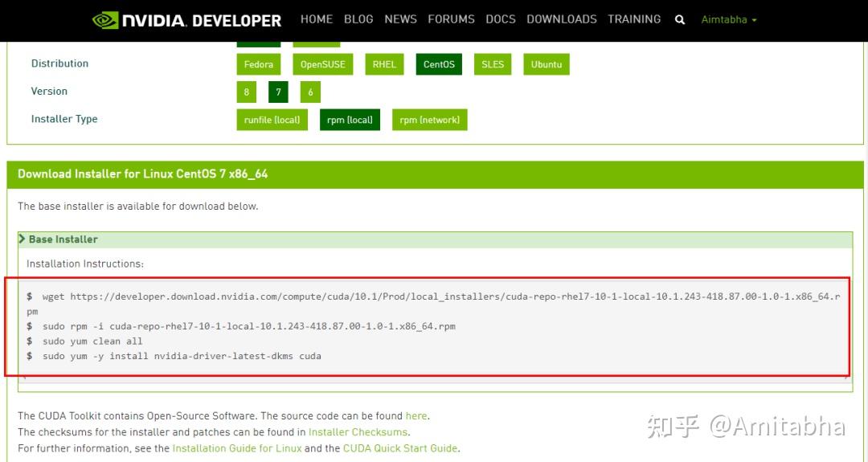Choose version 8
This screenshot has width=868, height=462.
coord(247,92)
